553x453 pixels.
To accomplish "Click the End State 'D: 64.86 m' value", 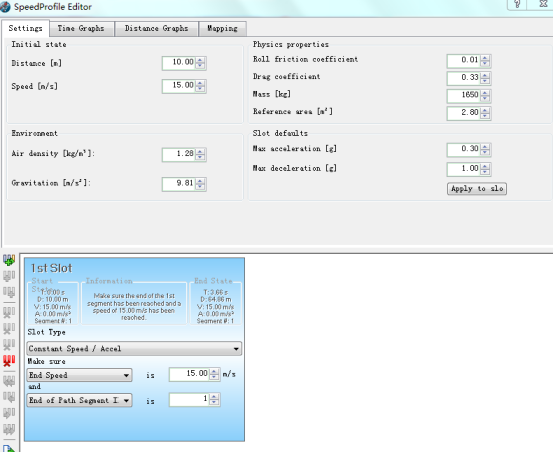I will tap(216, 300).
